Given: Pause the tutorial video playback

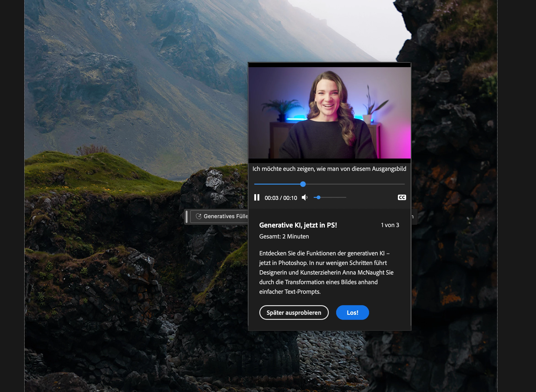Looking at the screenshot, I should point(257,197).
